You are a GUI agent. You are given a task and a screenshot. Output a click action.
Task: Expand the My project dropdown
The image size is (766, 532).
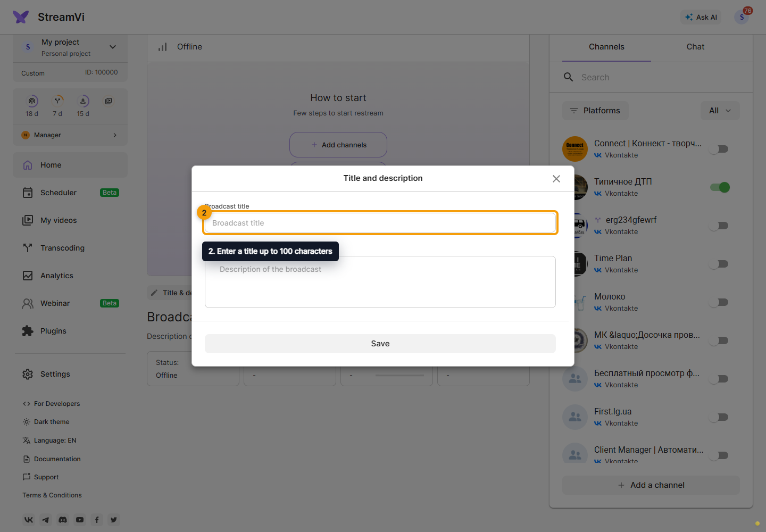coord(113,47)
